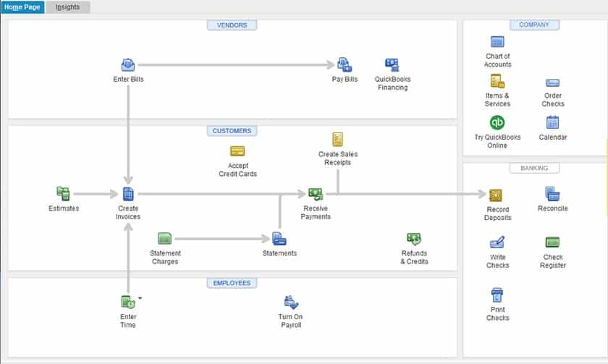Open the Estimates icon
608x364 pixels.
63,193
